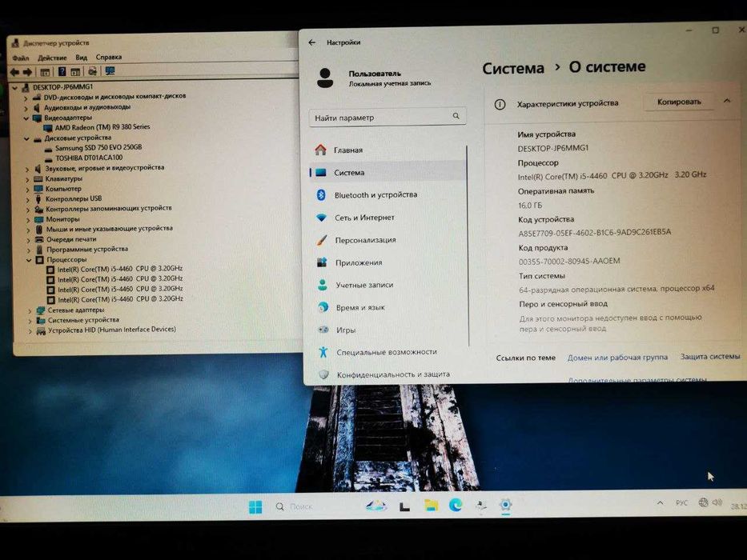Expand Мониторы category
This screenshot has height=560, width=747.
click(28, 220)
